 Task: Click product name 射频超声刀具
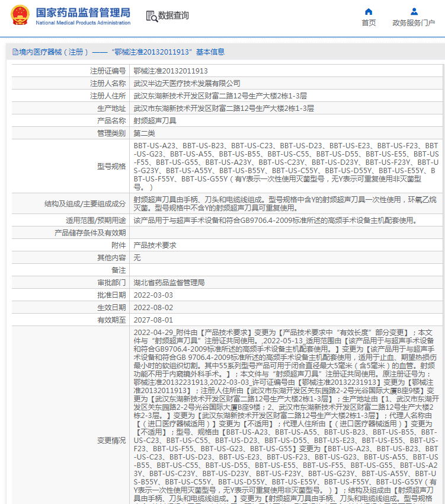tap(155, 121)
